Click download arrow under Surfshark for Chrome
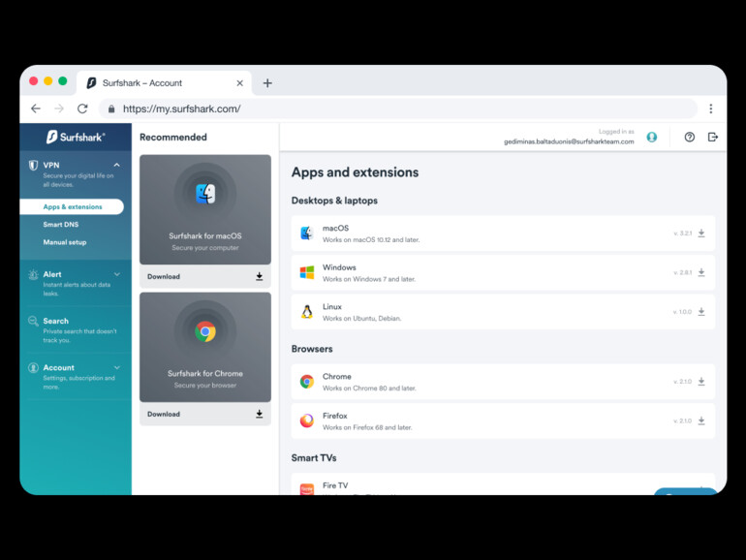 (x=260, y=414)
